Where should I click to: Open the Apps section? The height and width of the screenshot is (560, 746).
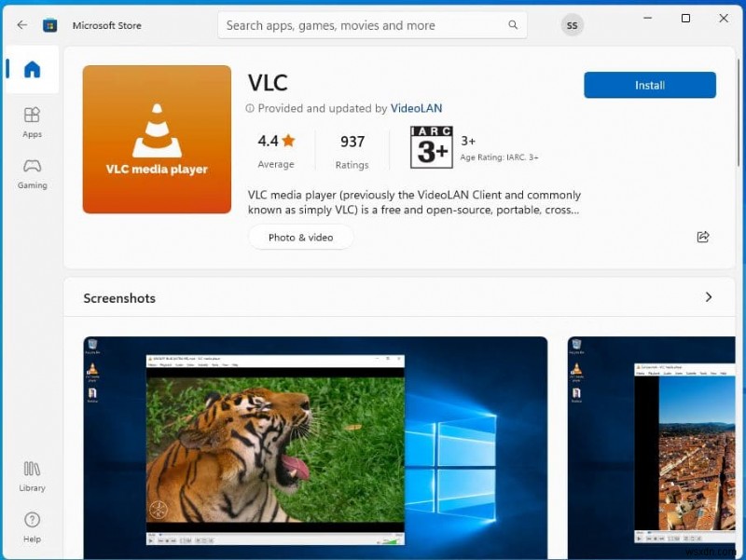pos(32,121)
